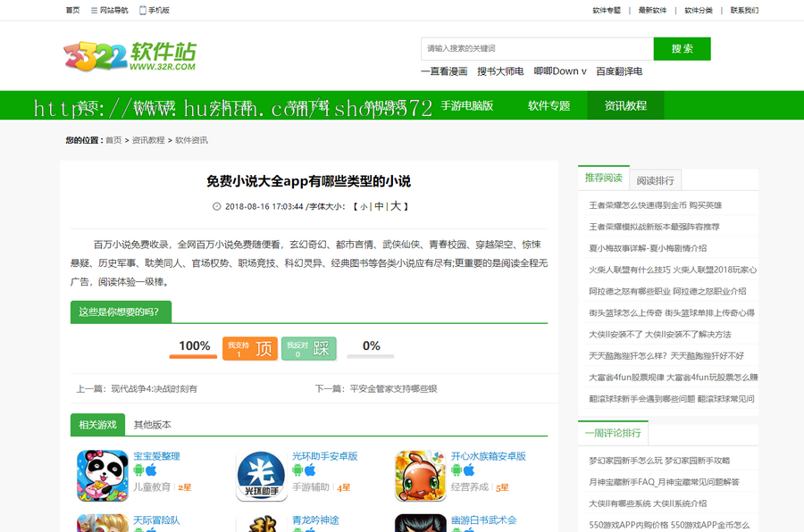Click hot search term 百度翻译电
Image resolution: width=804 pixels, height=532 pixels.
click(619, 71)
